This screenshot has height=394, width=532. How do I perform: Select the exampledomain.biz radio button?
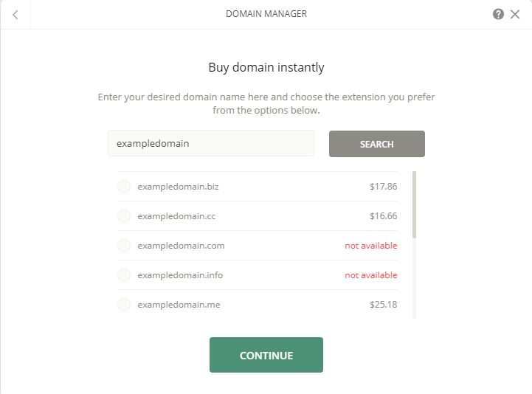coord(124,187)
